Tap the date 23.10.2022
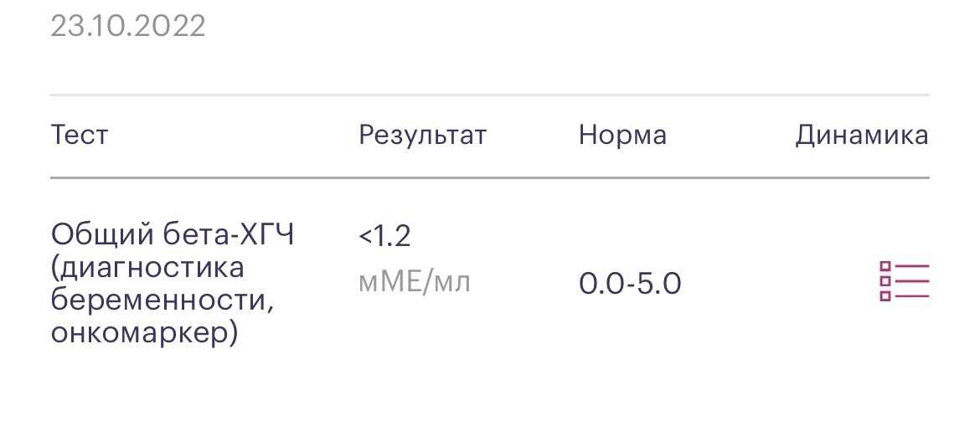 click(128, 26)
